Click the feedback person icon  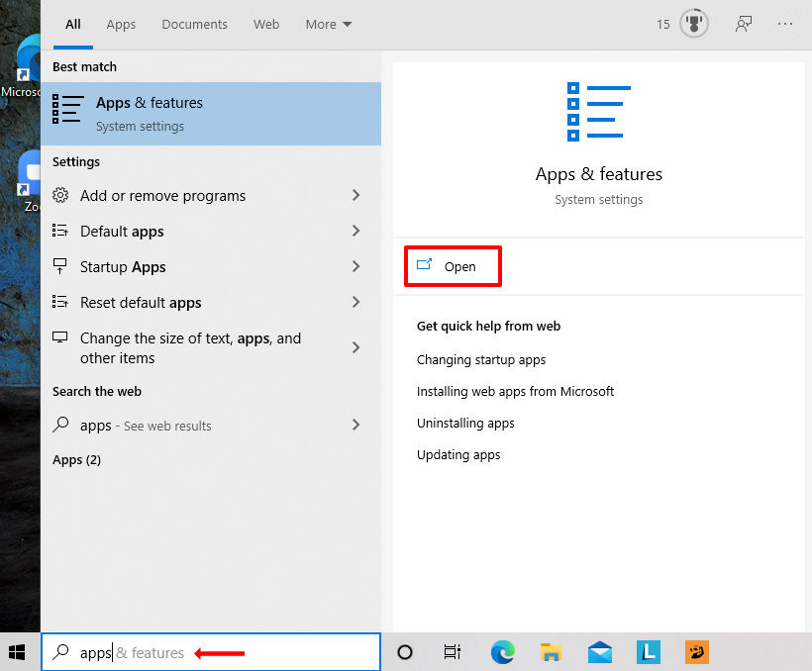click(x=744, y=24)
